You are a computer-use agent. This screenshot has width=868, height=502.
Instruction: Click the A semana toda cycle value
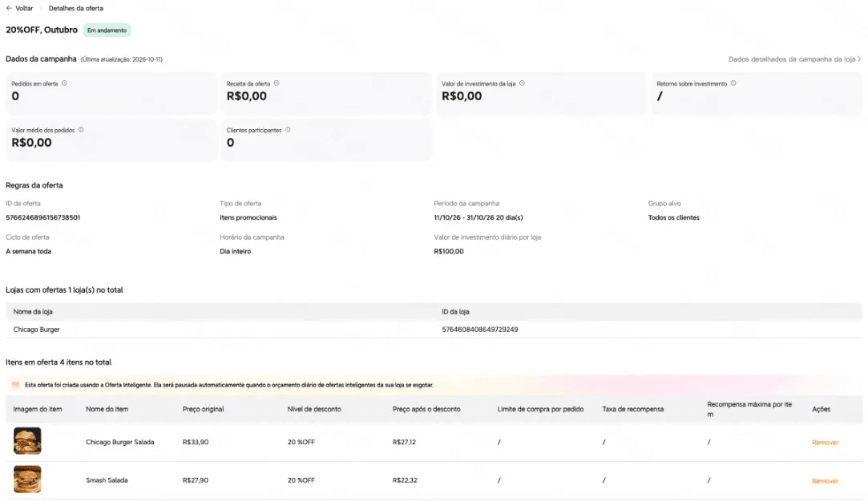click(28, 252)
